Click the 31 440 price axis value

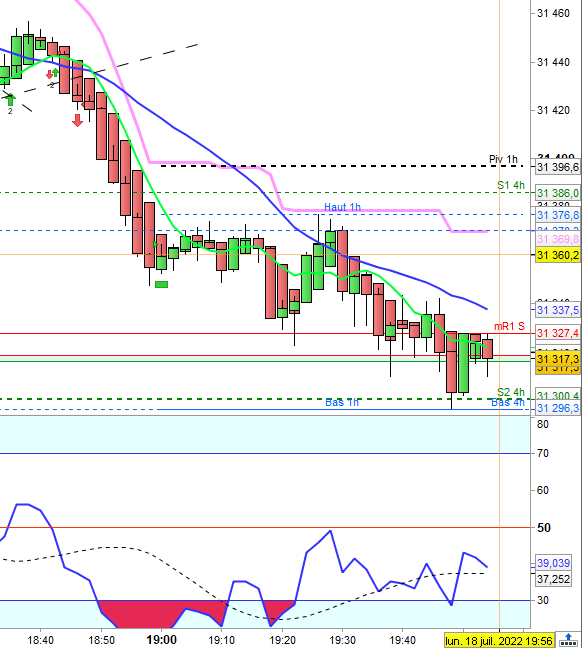pyautogui.click(x=553, y=62)
